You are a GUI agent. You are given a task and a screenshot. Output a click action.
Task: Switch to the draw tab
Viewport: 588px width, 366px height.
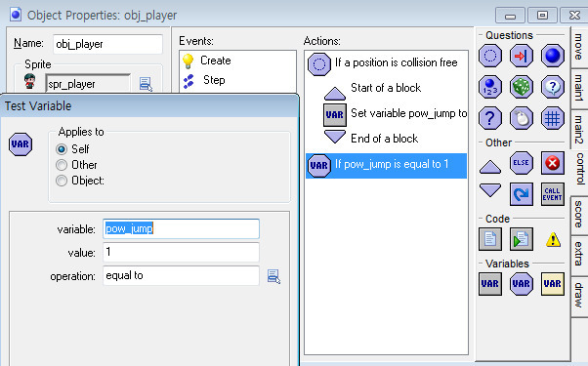(578, 296)
